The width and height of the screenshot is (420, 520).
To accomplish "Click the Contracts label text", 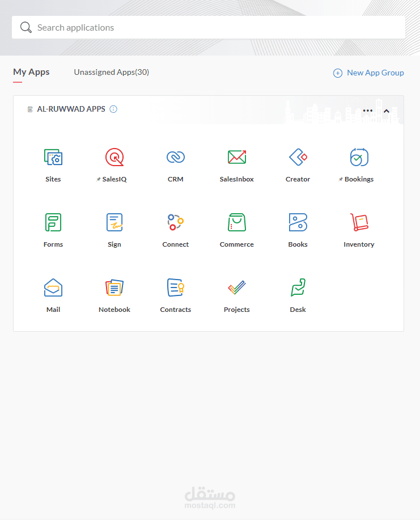I will (175, 310).
